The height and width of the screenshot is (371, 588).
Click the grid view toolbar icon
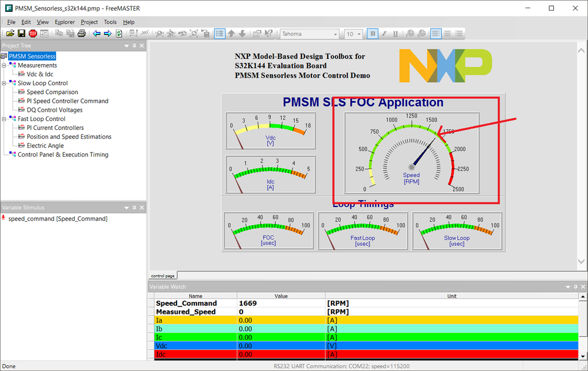point(220,34)
